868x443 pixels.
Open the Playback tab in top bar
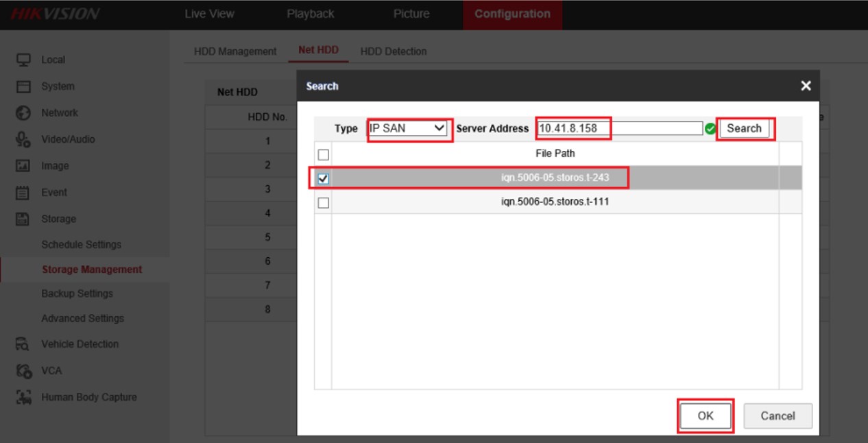coord(310,14)
